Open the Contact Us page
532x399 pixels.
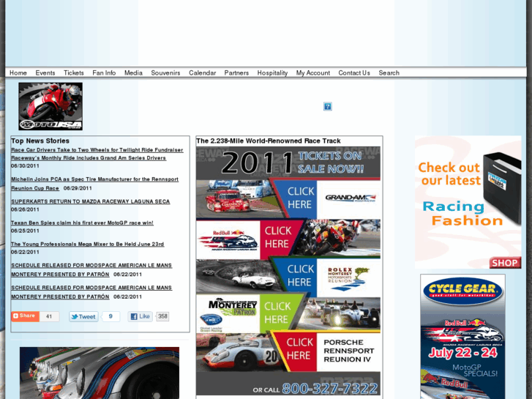(x=354, y=72)
